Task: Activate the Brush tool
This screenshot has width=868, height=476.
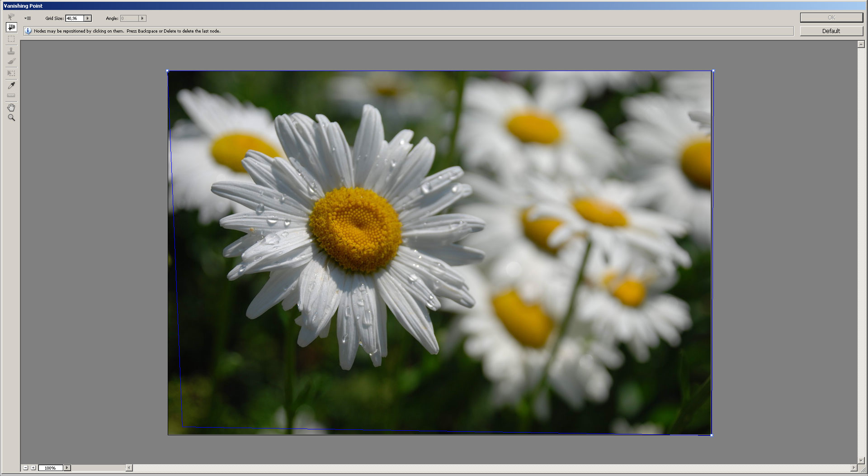Action: click(x=11, y=62)
